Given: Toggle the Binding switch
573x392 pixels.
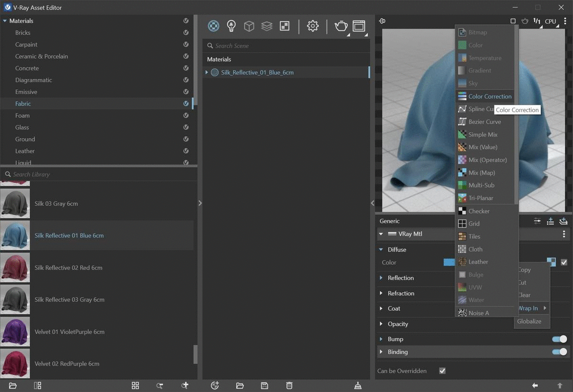Looking at the screenshot, I should (559, 352).
